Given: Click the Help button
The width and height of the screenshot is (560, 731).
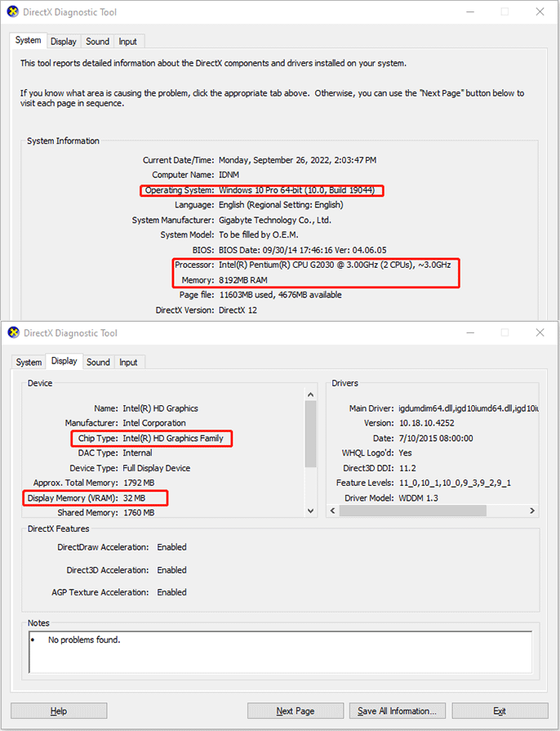Looking at the screenshot, I should (x=59, y=711).
